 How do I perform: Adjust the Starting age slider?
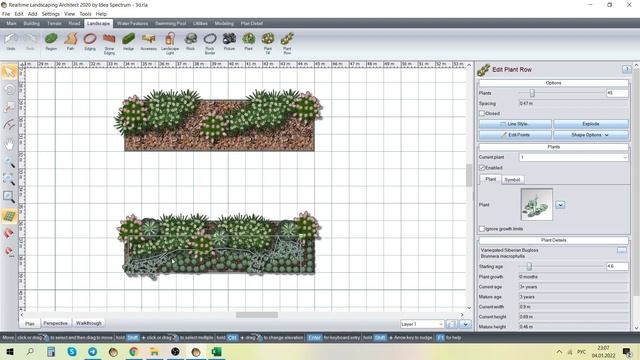point(529,267)
